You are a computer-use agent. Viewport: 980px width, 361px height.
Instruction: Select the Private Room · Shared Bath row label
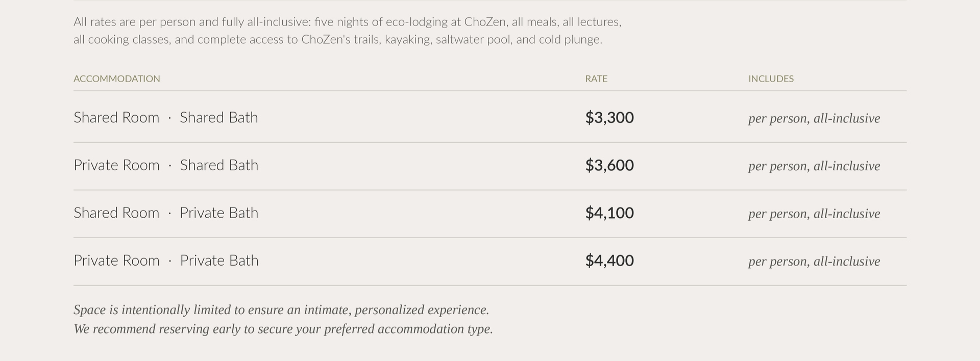165,165
